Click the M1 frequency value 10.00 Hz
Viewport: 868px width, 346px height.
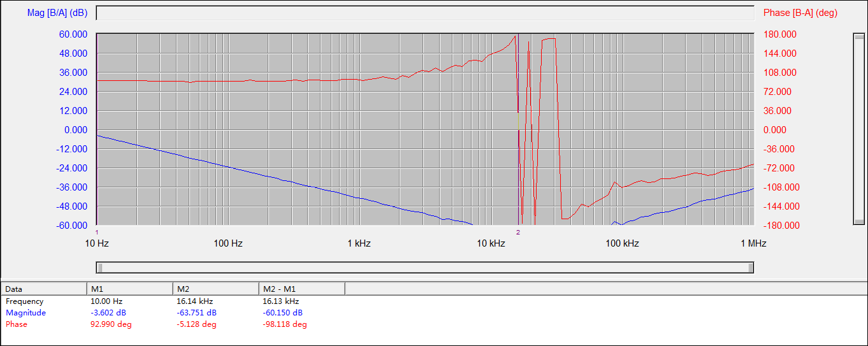point(107,301)
